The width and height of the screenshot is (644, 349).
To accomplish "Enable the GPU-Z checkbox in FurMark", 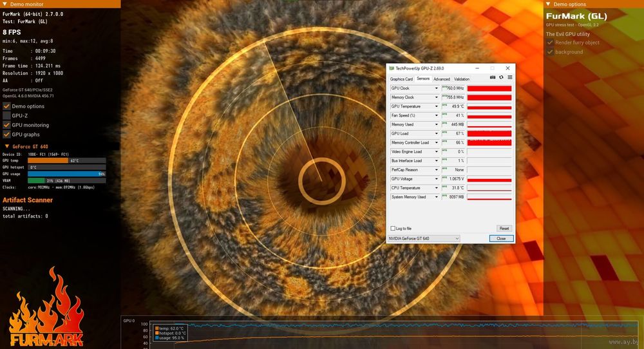I will click(6, 116).
